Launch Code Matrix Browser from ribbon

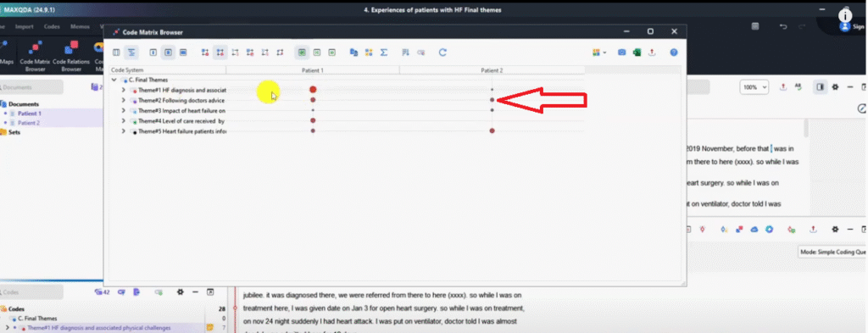point(35,56)
